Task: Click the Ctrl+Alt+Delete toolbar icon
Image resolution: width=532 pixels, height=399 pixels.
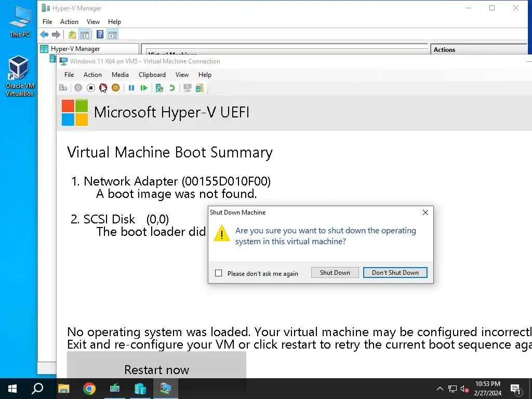Action: click(63, 88)
